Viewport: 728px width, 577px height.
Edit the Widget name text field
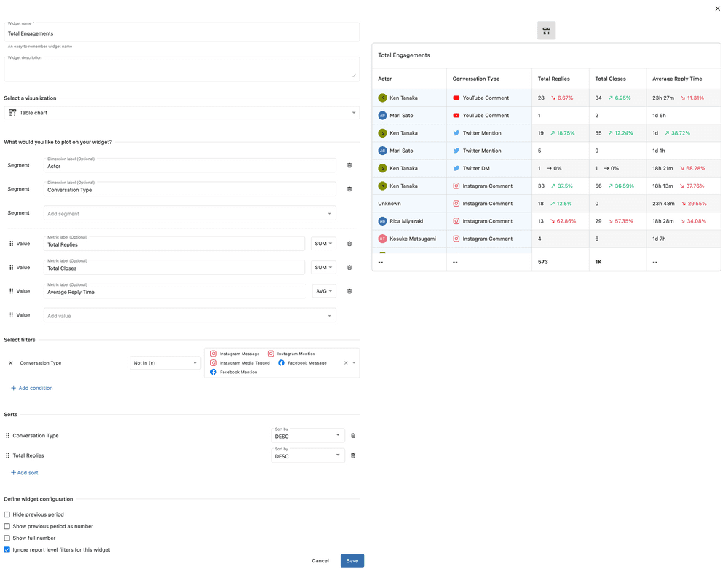181,33
